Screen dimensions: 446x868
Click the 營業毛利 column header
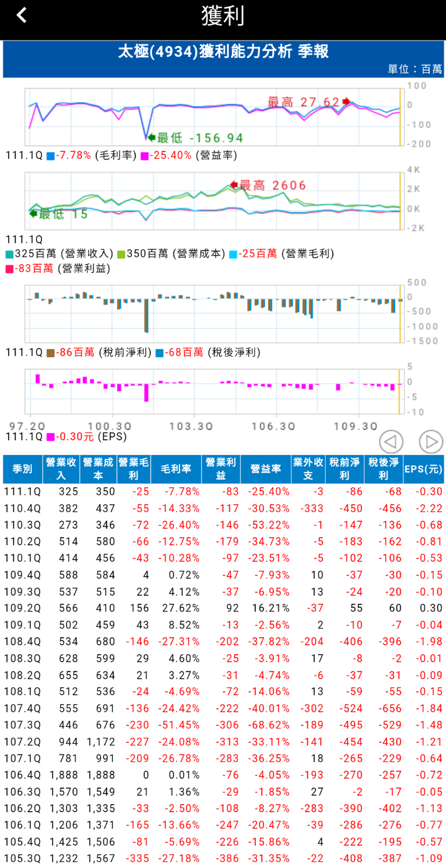click(134, 469)
